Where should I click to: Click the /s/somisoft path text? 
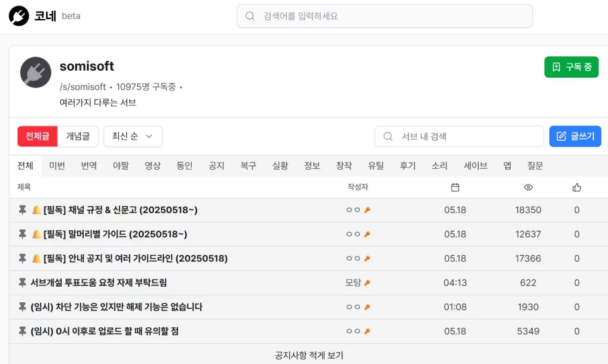click(83, 87)
